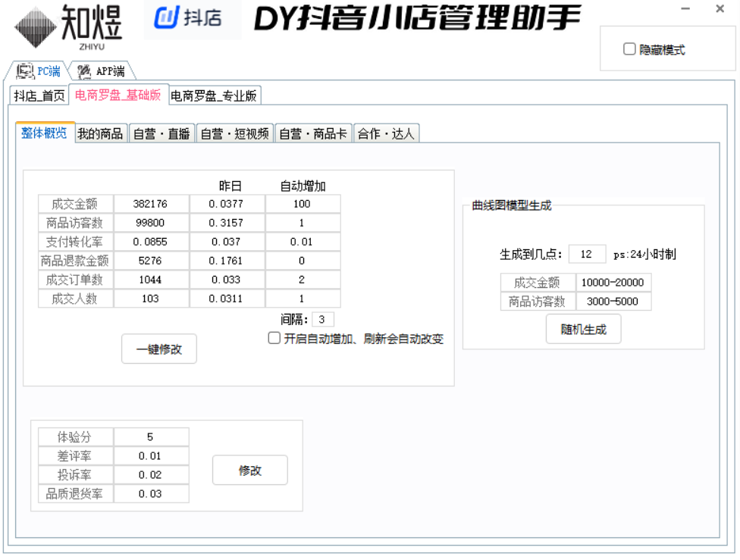Click 支付转化率 value cell 0.0855
Viewport: 740px width, 560px height.
[152, 242]
